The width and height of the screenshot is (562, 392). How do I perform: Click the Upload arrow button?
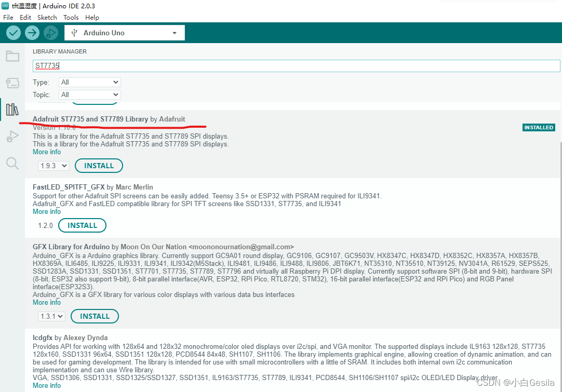pos(32,33)
